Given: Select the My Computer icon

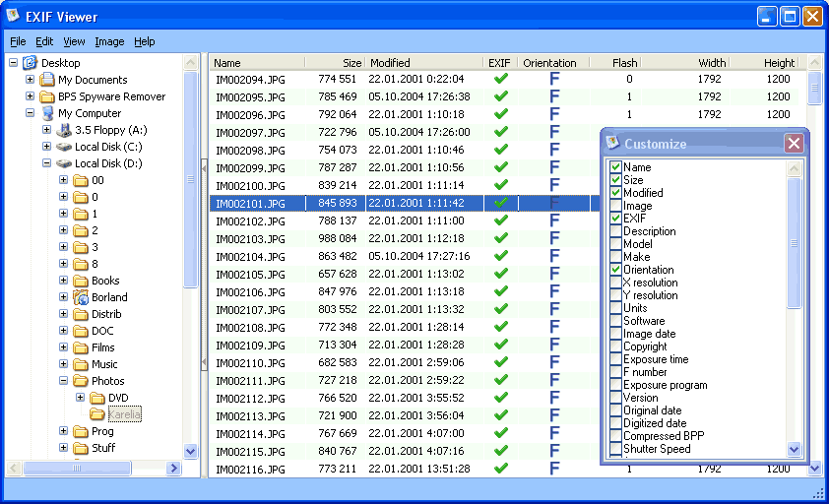Looking at the screenshot, I should tap(47, 113).
